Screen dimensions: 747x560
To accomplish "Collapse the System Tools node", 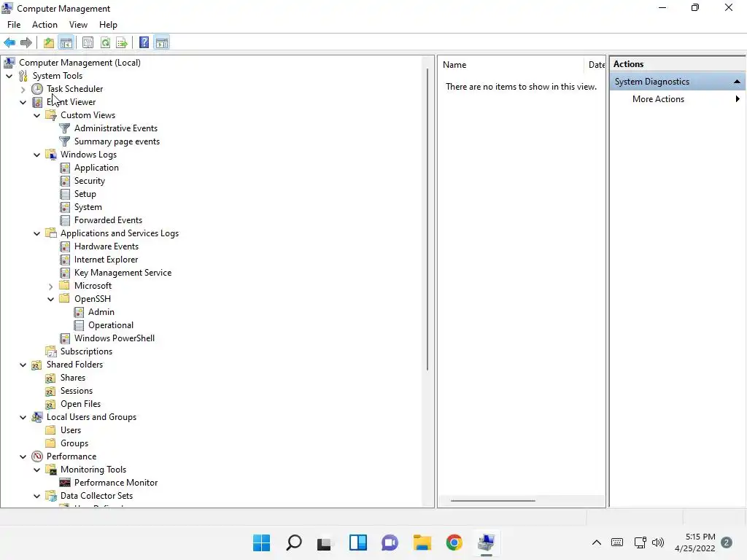I will tap(9, 76).
